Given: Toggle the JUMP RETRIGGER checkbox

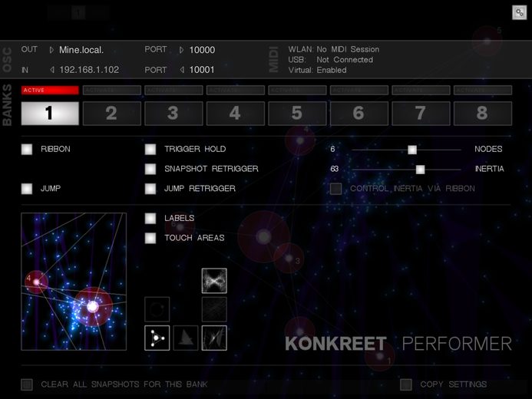Looking at the screenshot, I should 150,189.
